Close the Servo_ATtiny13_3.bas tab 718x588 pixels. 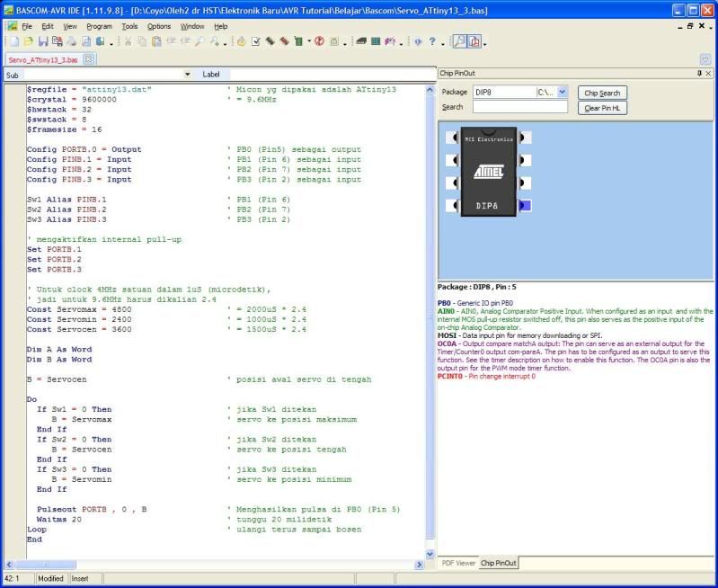click(88, 59)
